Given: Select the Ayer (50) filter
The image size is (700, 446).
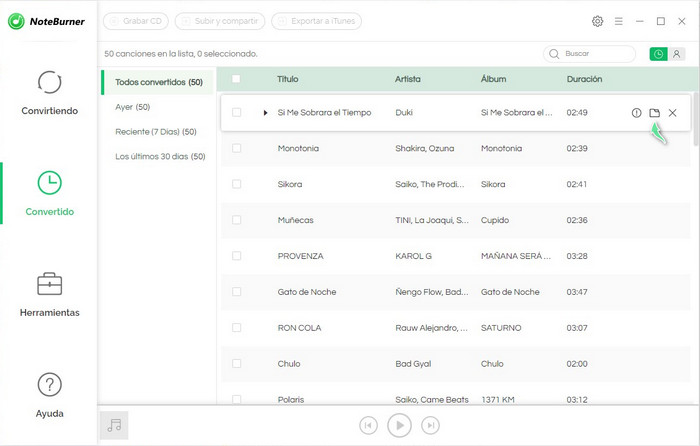Looking at the screenshot, I should (133, 107).
